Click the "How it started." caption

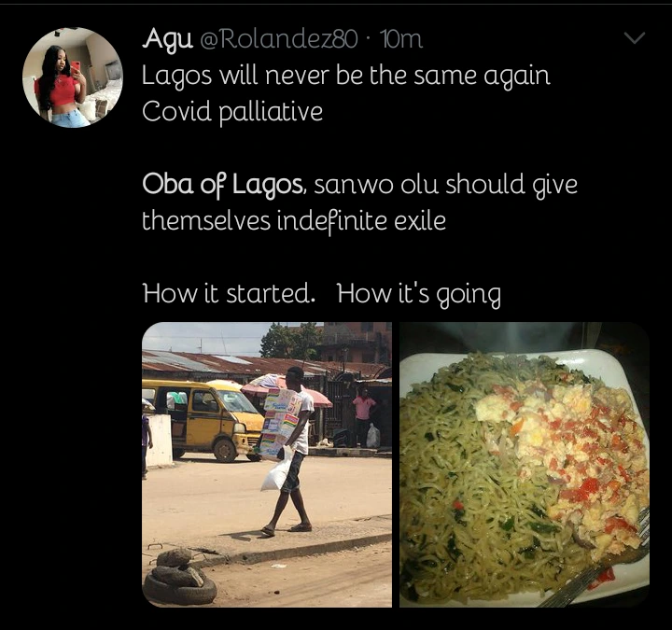pyautogui.click(x=228, y=294)
